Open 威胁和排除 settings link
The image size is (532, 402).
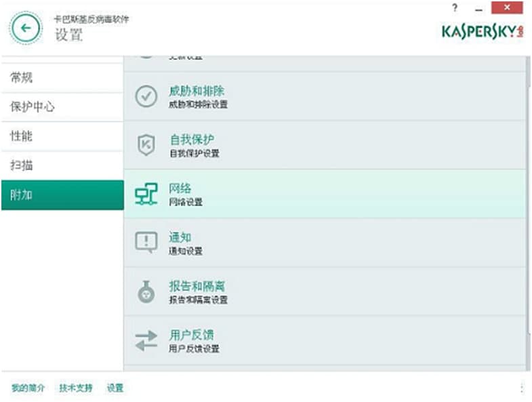197,91
